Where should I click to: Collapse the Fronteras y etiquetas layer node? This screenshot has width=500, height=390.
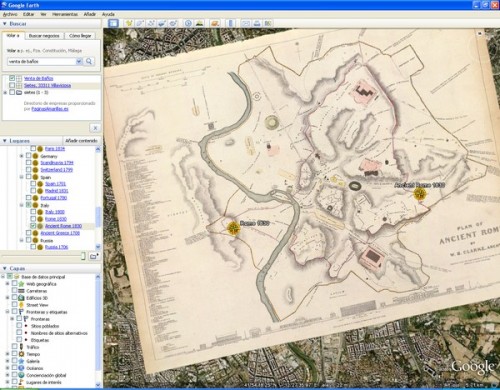pyautogui.click(x=7, y=312)
